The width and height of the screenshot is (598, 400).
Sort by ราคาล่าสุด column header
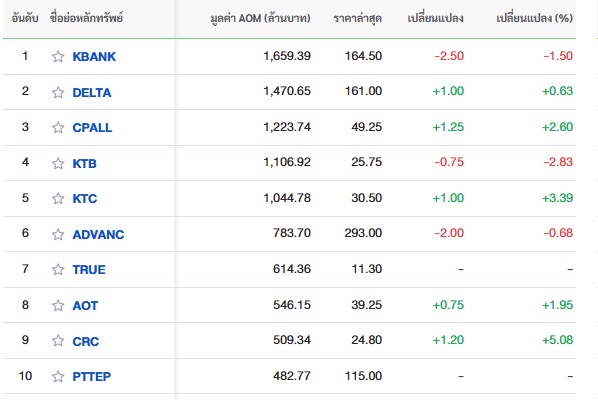click(x=358, y=18)
